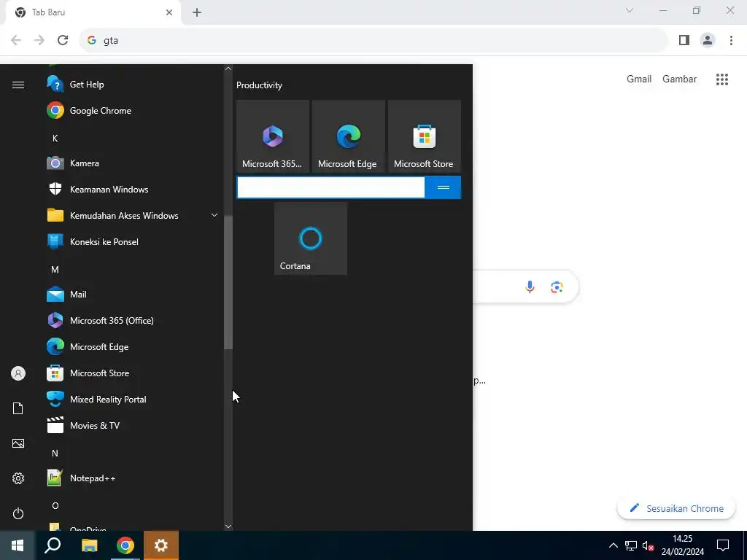Open the Gmail link
Screen dimensions: 747x560
click(x=639, y=79)
